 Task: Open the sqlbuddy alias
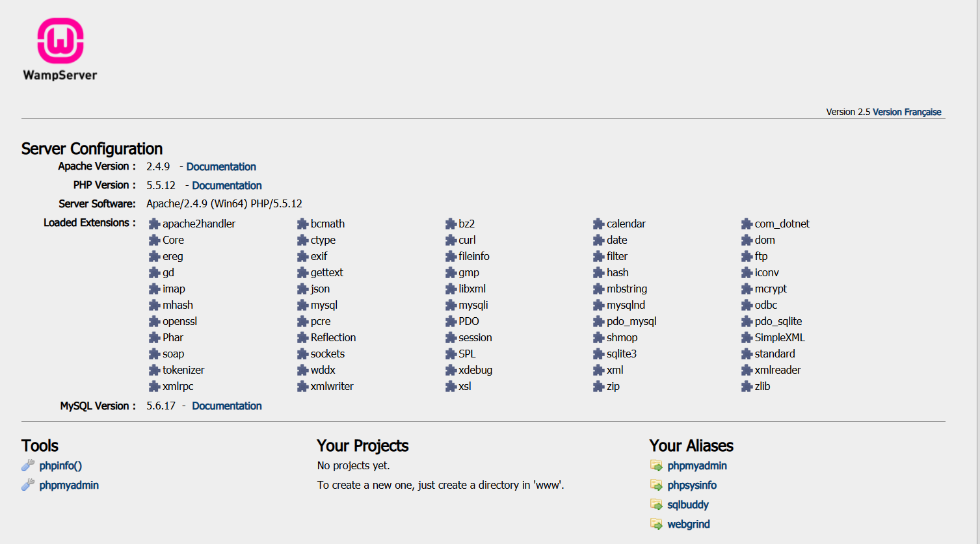coord(688,504)
